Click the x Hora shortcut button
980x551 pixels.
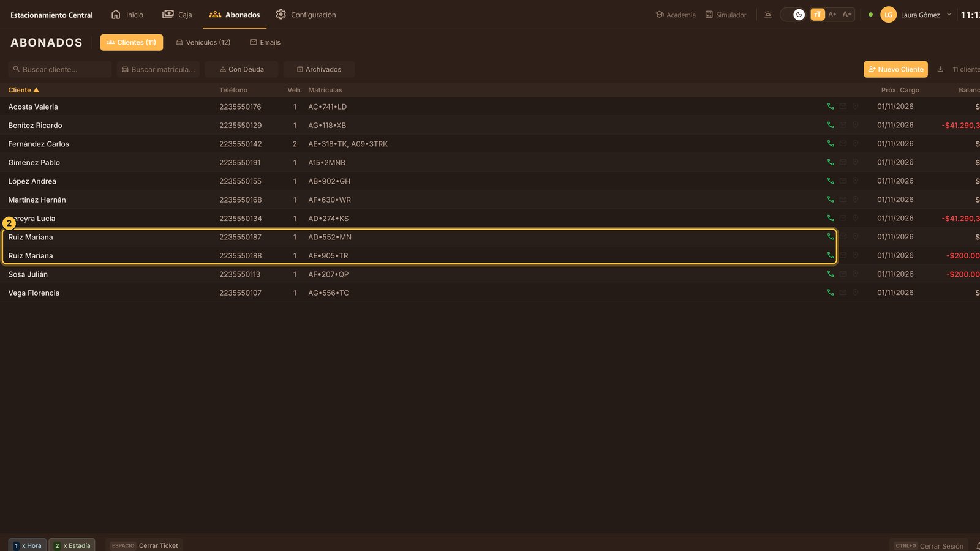click(28, 545)
